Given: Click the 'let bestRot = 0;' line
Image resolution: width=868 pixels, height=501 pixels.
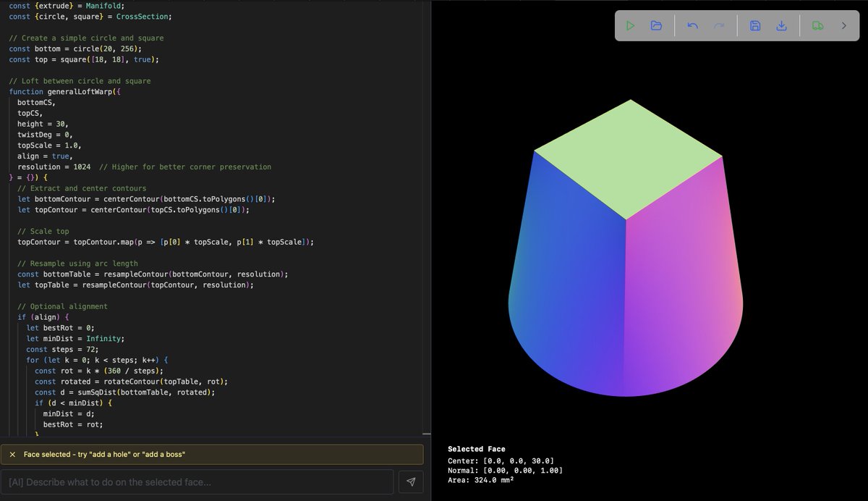Looking at the screenshot, I should [x=61, y=327].
